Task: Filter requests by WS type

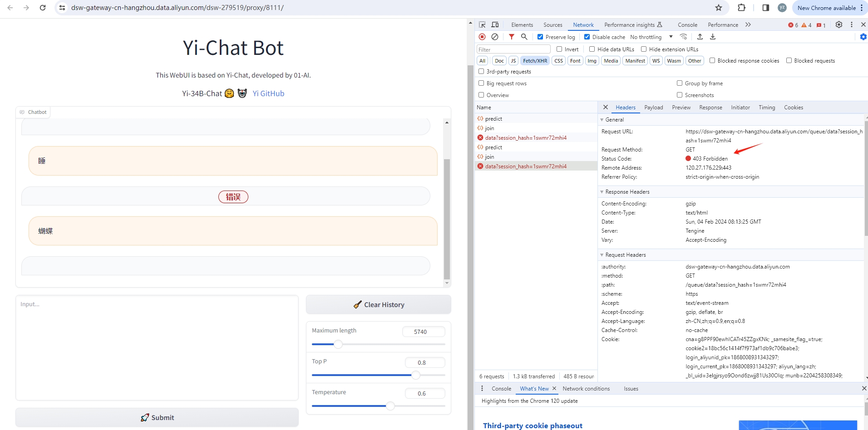Action: (x=656, y=61)
